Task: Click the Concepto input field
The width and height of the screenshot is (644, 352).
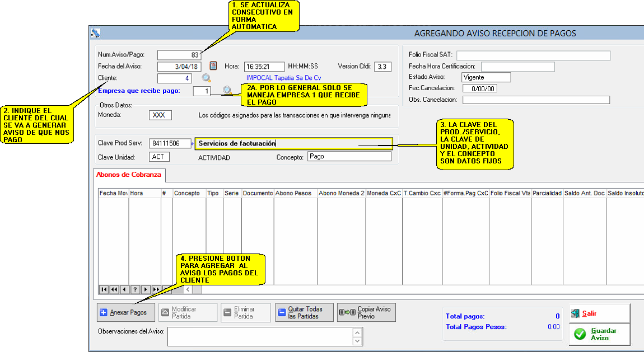Action: 349,157
